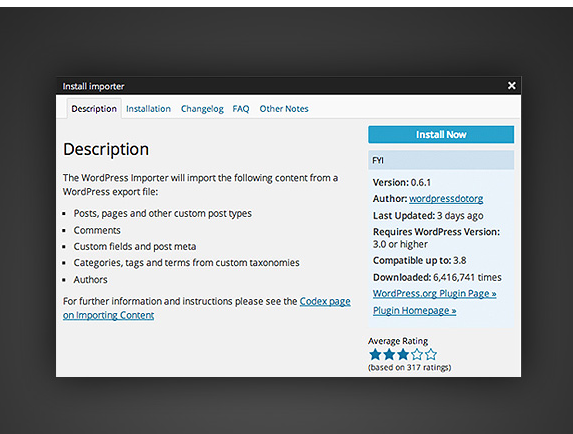573x434 pixels.
Task: Follow the Plugin Homepage link
Action: 414,311
